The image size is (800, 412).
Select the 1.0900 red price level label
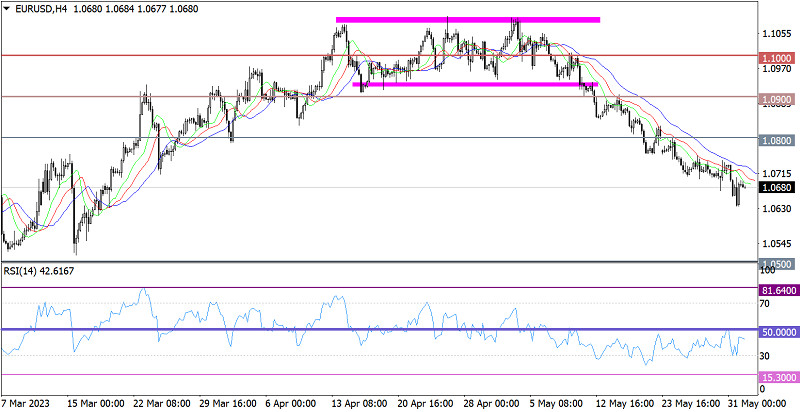click(776, 98)
